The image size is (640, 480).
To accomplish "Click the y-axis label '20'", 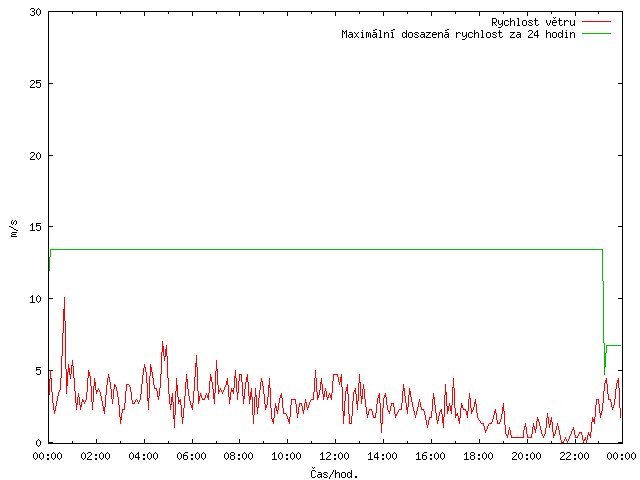I will [x=36, y=156].
